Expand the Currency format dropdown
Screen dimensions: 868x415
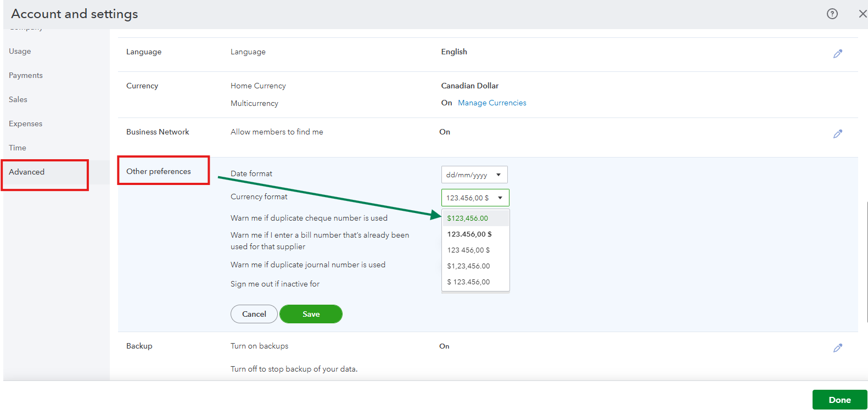pyautogui.click(x=475, y=198)
